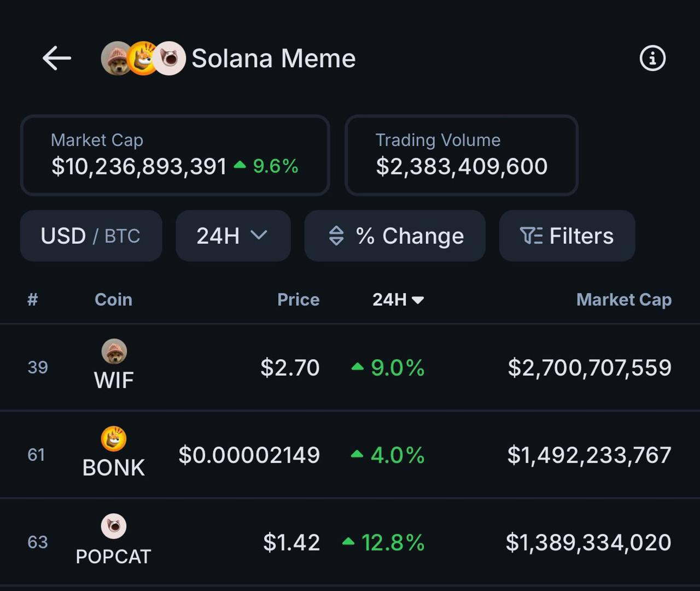Tap the Trading Volume summary card
700x591 pixels.
tap(461, 155)
